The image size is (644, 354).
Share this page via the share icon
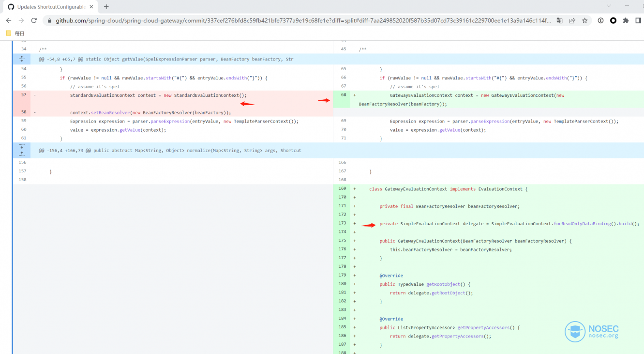click(x=572, y=20)
